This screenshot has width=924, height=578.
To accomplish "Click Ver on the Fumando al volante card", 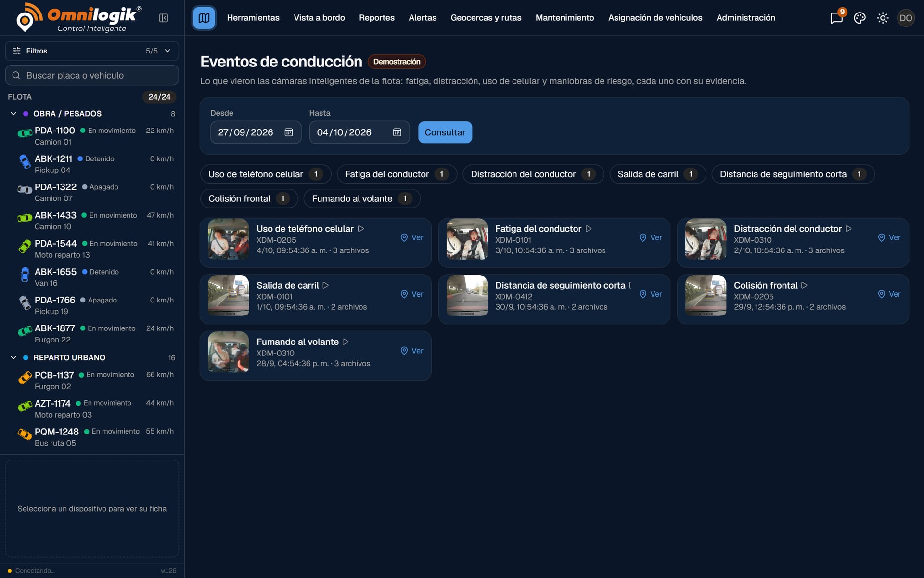I will click(412, 351).
